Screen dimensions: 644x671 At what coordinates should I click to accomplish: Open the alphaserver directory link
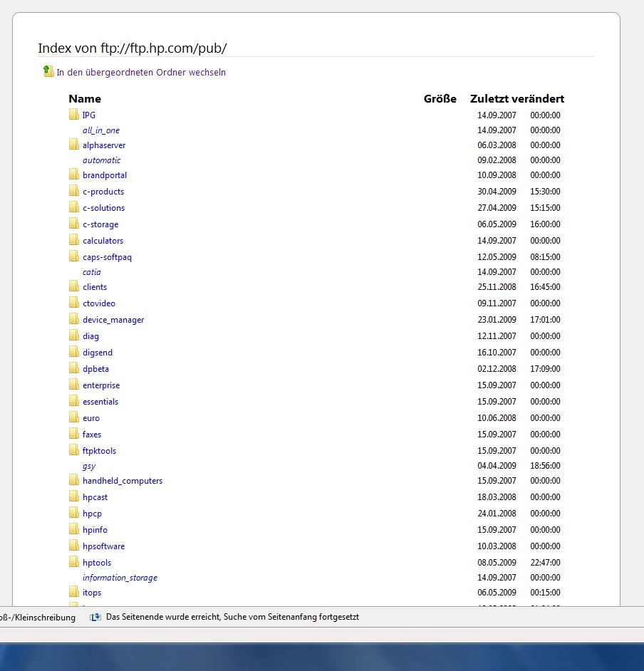(104, 145)
